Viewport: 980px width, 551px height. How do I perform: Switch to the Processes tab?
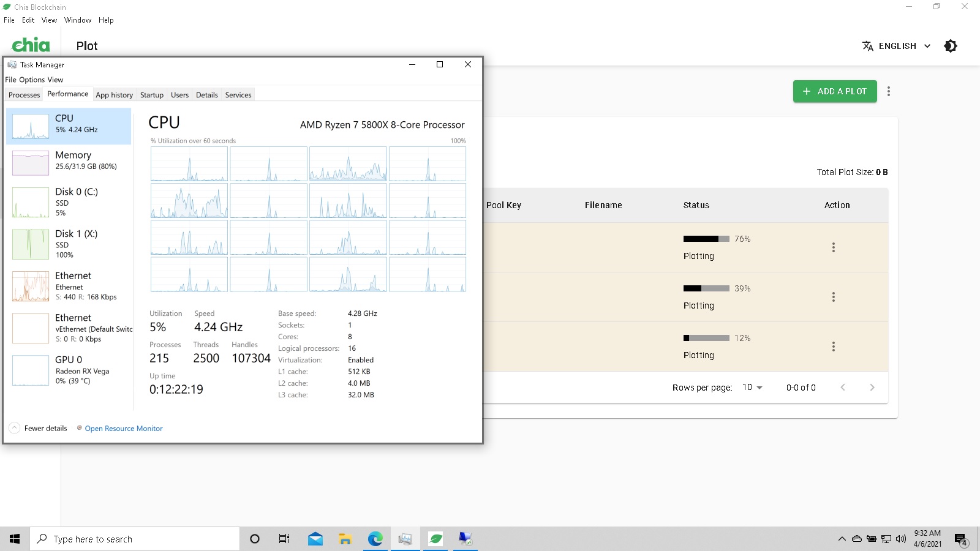pyautogui.click(x=24, y=95)
